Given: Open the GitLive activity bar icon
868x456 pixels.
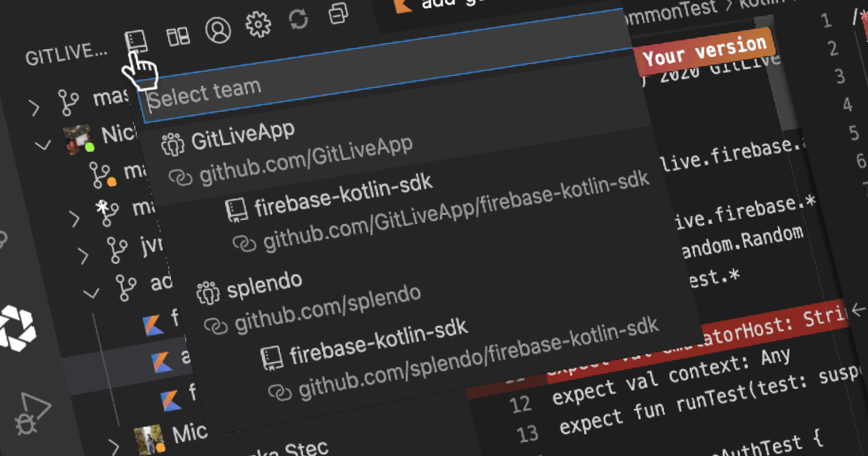Looking at the screenshot, I should click(16, 327).
